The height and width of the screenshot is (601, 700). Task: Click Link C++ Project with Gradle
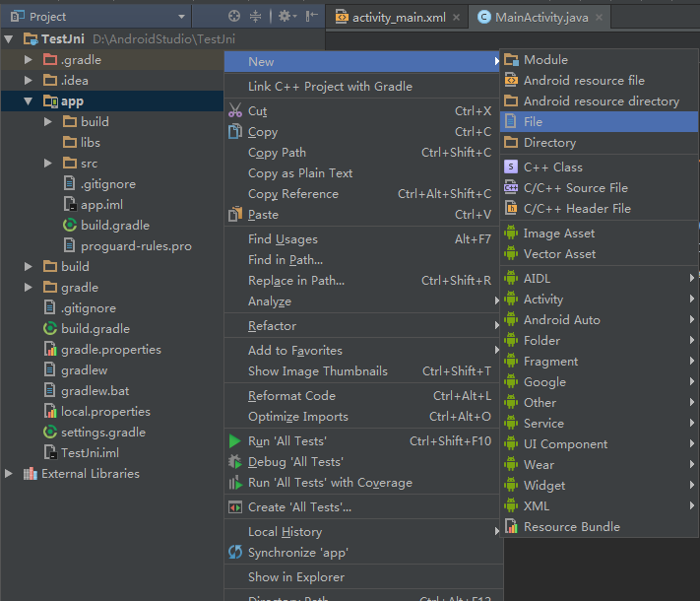coord(330,87)
